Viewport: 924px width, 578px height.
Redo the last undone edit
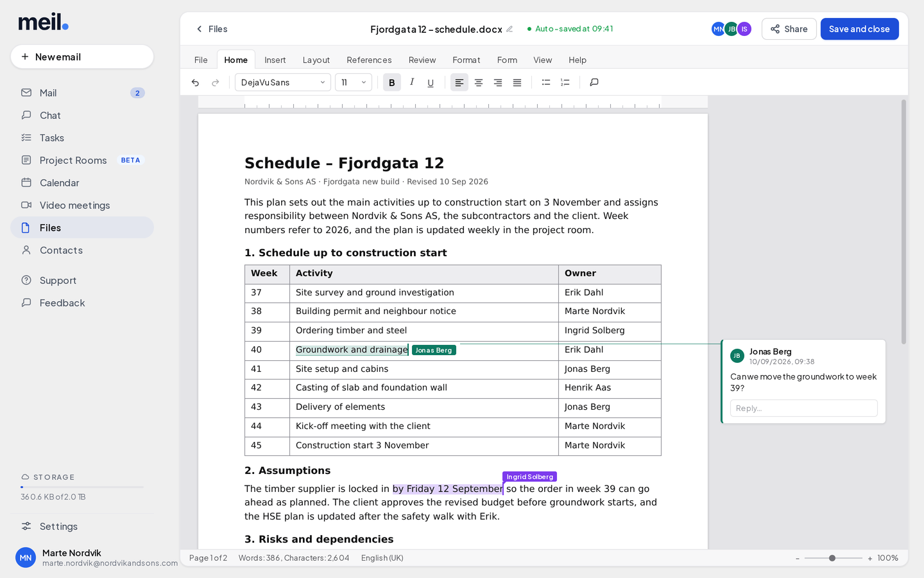tap(216, 82)
